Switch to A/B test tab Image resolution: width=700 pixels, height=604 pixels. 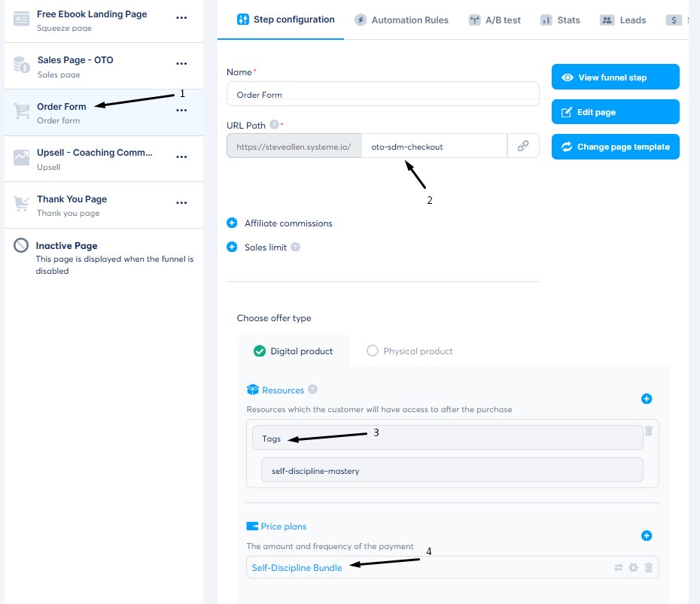pyautogui.click(x=495, y=20)
